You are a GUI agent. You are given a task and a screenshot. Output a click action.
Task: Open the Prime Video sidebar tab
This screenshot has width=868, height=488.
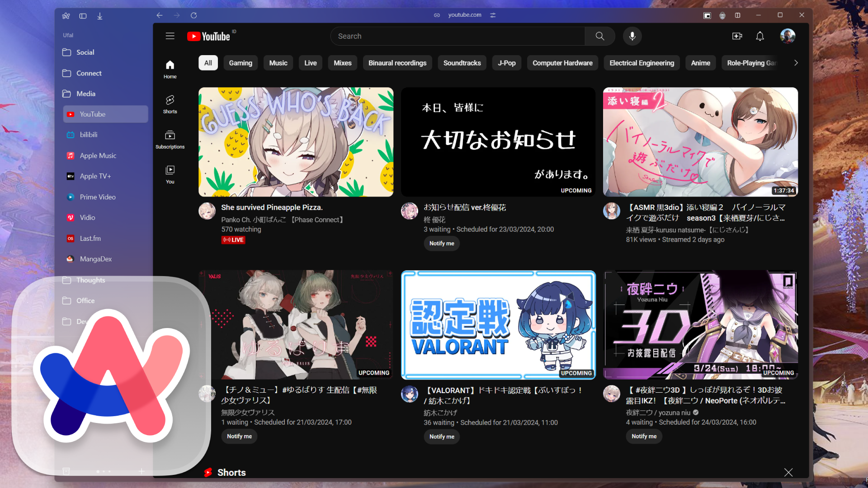(x=105, y=197)
